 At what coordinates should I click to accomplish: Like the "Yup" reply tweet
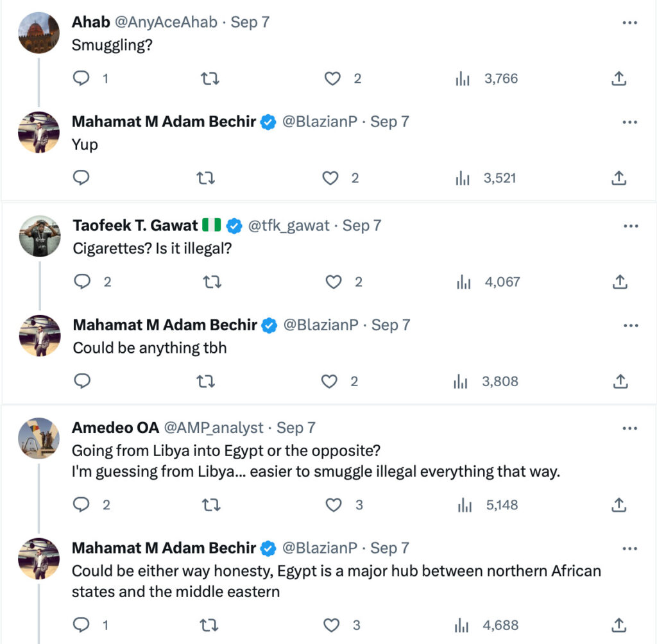tap(330, 178)
